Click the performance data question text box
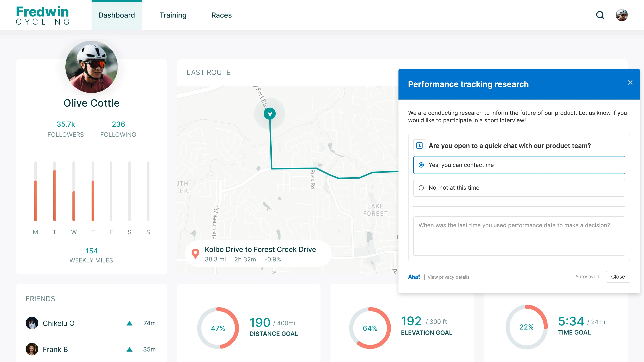This screenshot has width=644, height=362. click(519, 236)
